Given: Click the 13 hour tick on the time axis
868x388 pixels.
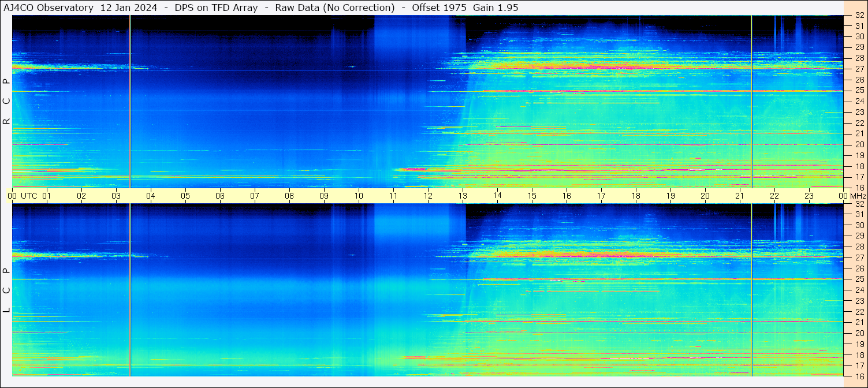Looking at the screenshot, I should [463, 196].
